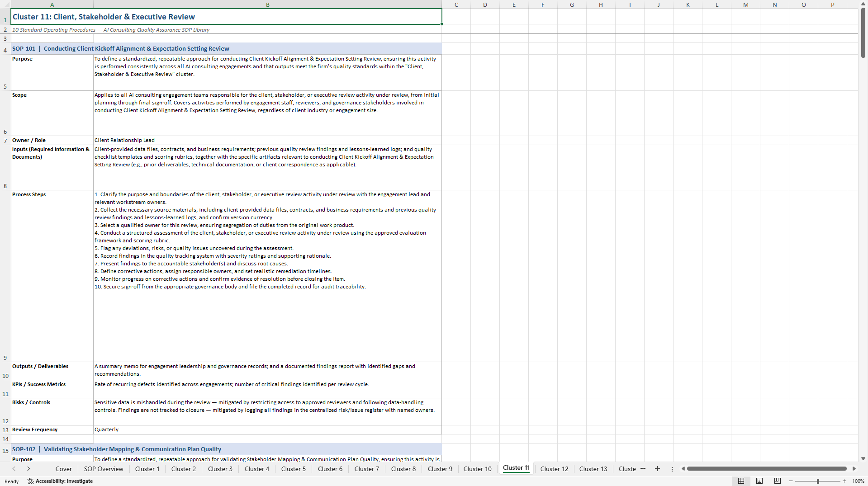
Task: Switch to Cluster 1 sheet
Action: (147, 469)
